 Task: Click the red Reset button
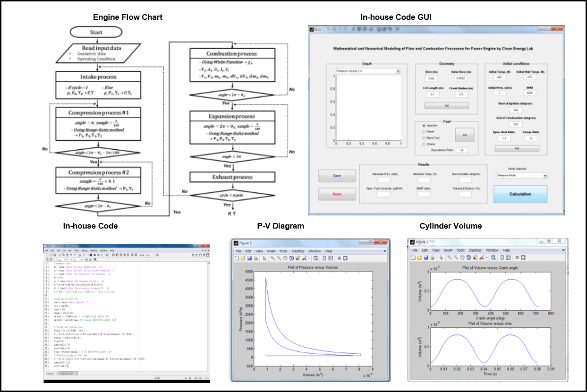[337, 194]
